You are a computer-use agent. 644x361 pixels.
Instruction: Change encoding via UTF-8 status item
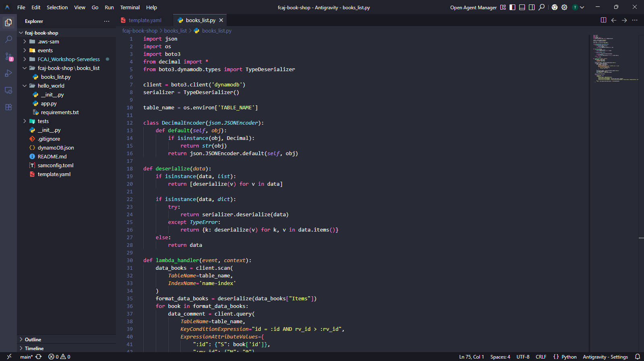(523, 357)
